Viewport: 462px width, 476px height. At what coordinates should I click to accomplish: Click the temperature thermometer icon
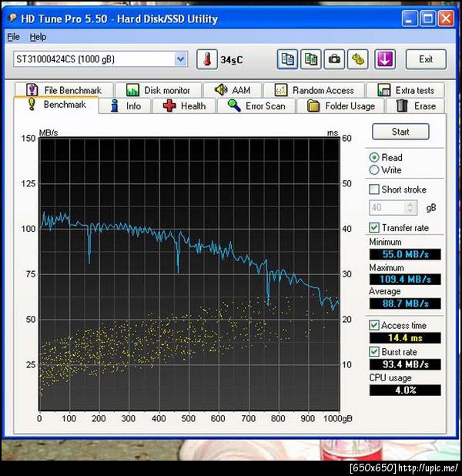207,59
